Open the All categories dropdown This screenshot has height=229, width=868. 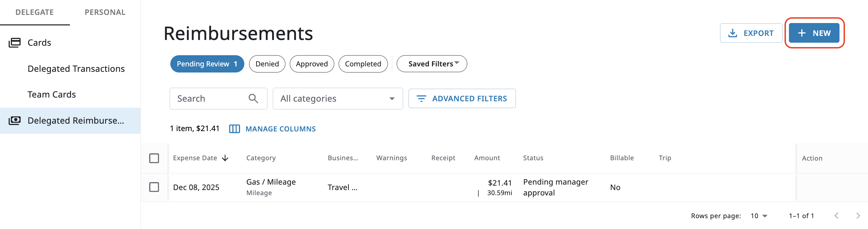tap(338, 99)
